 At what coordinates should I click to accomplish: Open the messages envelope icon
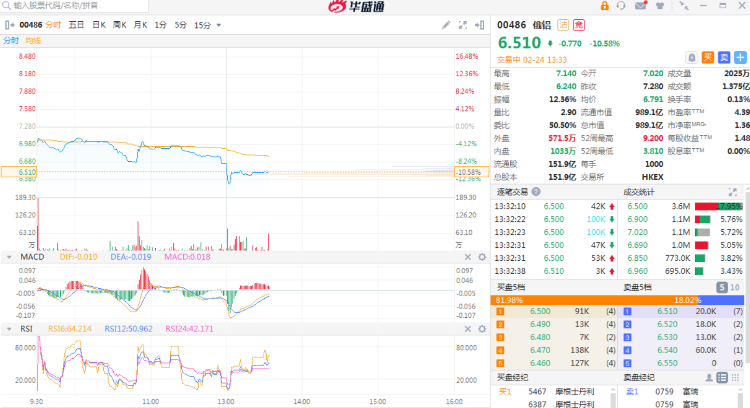(640, 6)
